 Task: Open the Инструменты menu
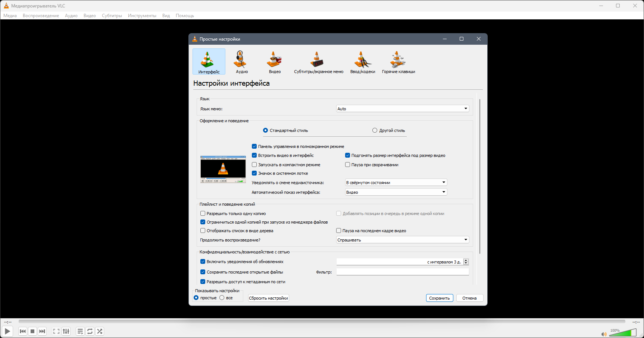(x=142, y=16)
